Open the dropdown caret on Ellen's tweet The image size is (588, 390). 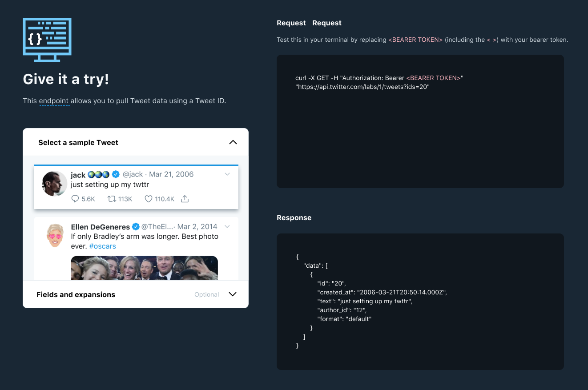227,226
